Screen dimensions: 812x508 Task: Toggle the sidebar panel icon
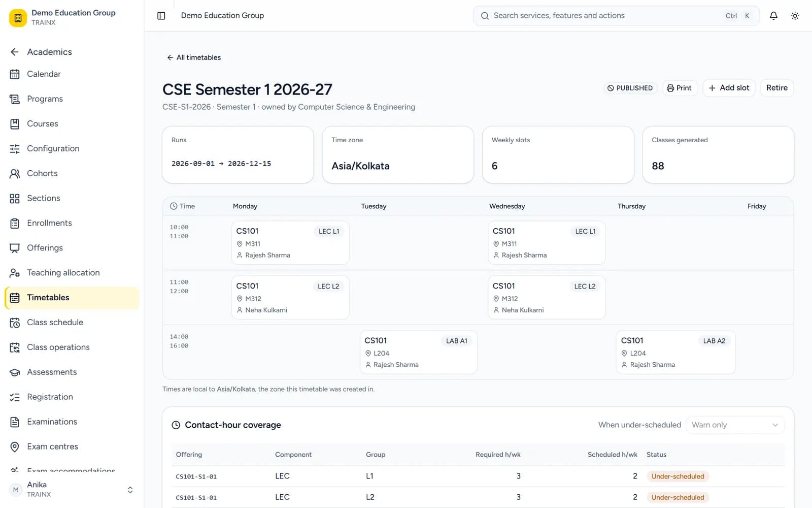tap(161, 16)
